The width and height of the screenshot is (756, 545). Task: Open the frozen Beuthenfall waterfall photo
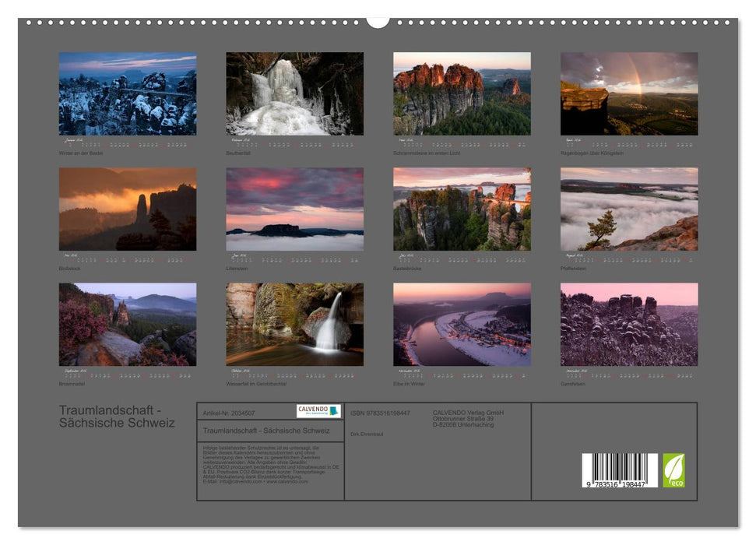294,94
